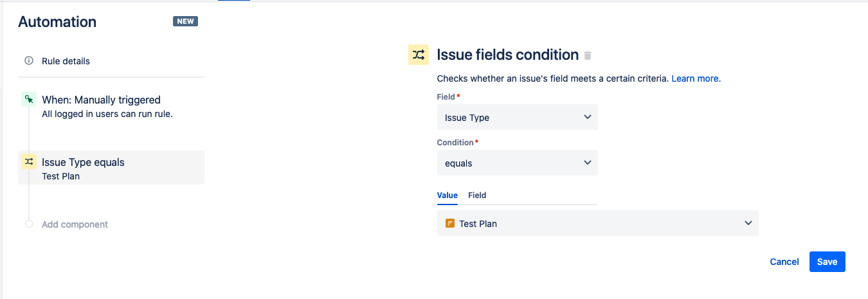Viewport: 868px width, 299px height.
Task: Click the Add component circle node
Action: pyautogui.click(x=28, y=224)
